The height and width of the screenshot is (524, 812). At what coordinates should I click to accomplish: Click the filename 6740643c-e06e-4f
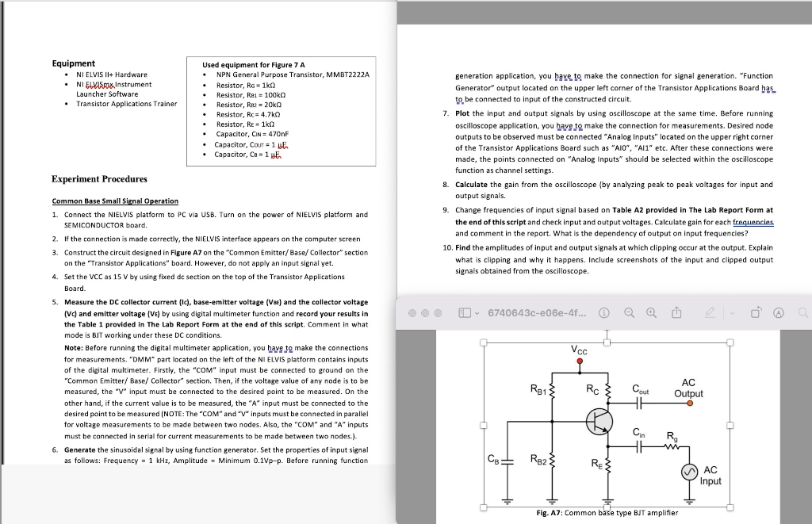click(x=537, y=313)
